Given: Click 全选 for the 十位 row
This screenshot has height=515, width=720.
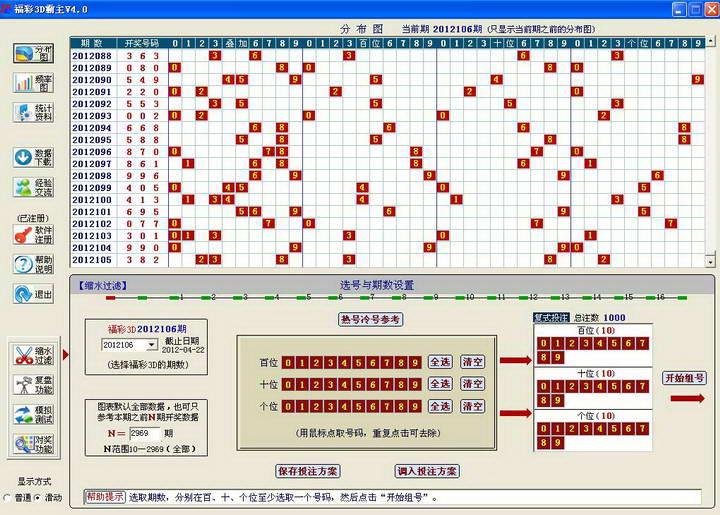Looking at the screenshot, I should click(x=440, y=384).
